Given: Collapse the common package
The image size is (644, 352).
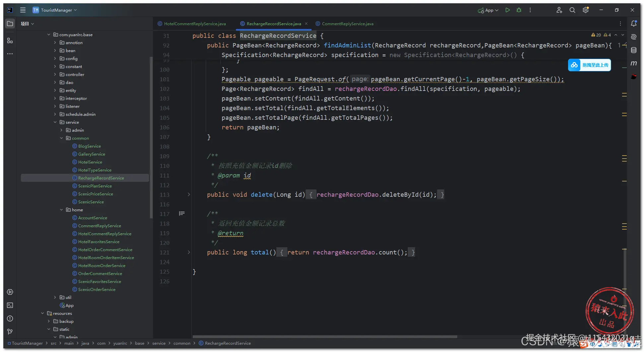Looking at the screenshot, I should point(61,138).
